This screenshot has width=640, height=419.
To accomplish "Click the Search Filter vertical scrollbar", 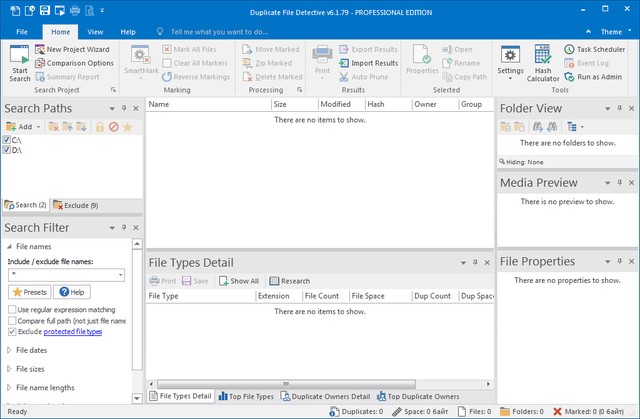I will click(138, 300).
